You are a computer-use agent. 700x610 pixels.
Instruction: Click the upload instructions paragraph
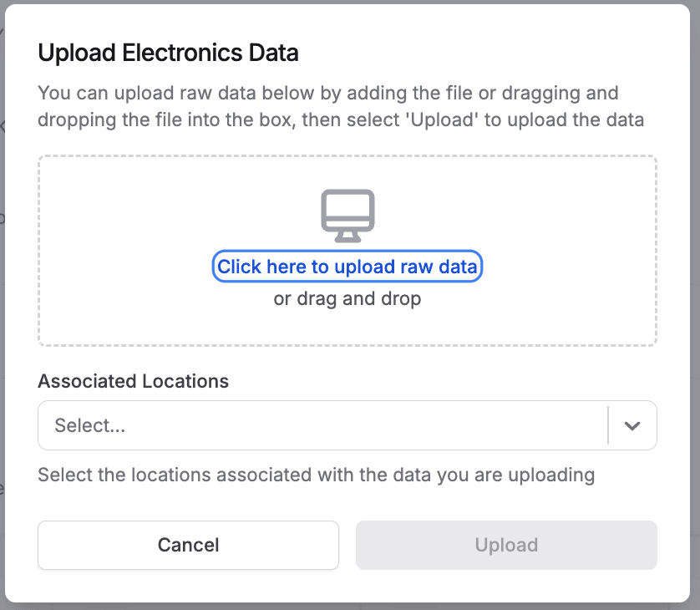point(340,106)
